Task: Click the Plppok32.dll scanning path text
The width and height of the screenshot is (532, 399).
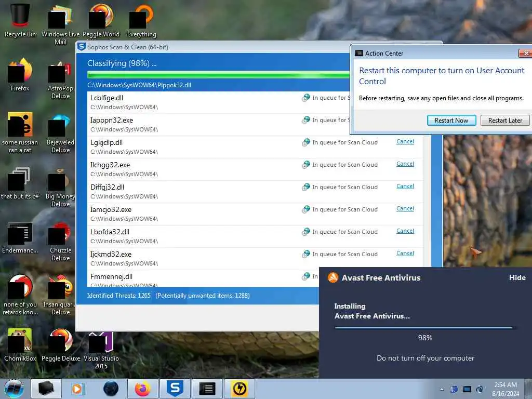Action: coord(139,85)
